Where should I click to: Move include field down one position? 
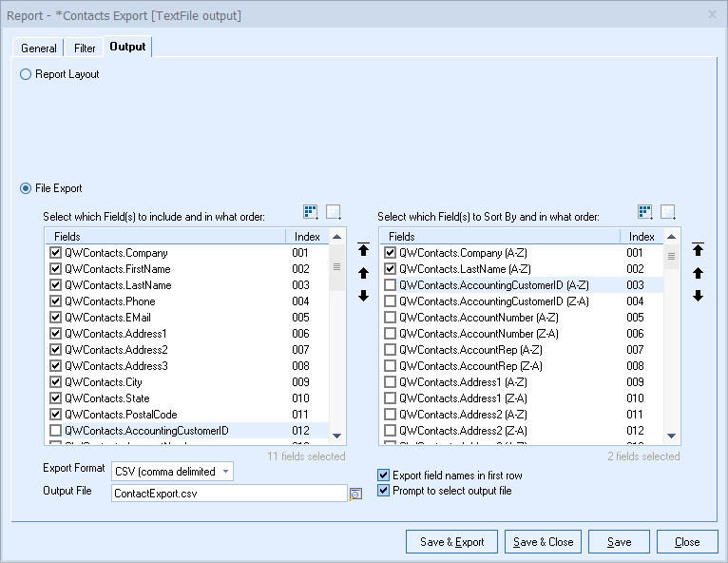363,297
